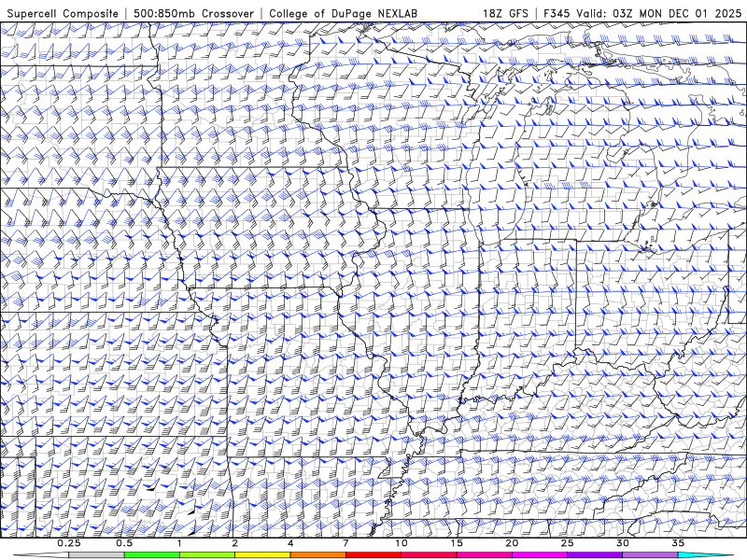Click the 'F345' forecast hour text
747x560 pixels.
557,14
